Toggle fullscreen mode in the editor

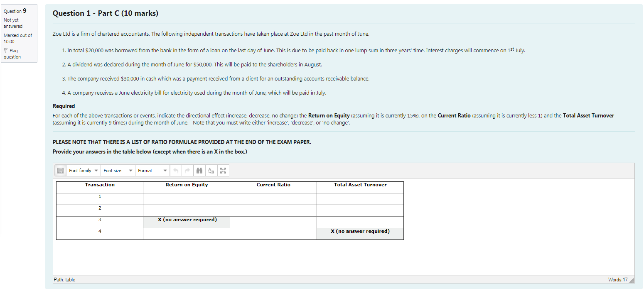tap(222, 171)
